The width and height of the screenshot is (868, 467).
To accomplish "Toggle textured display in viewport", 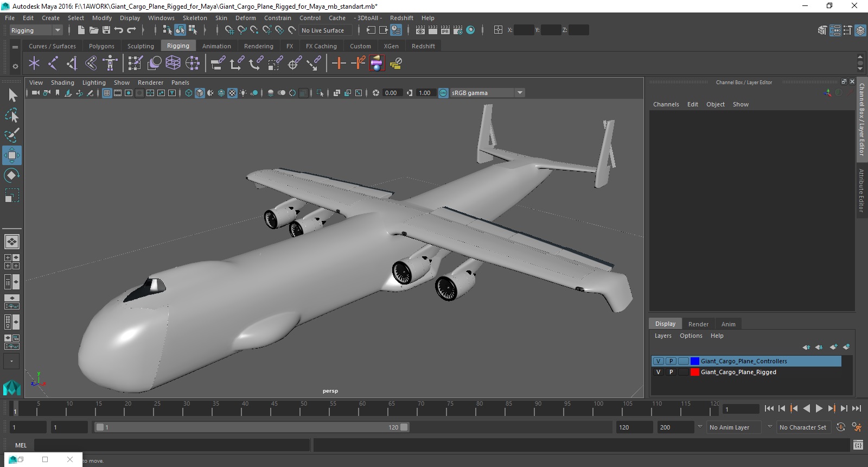I will (232, 93).
